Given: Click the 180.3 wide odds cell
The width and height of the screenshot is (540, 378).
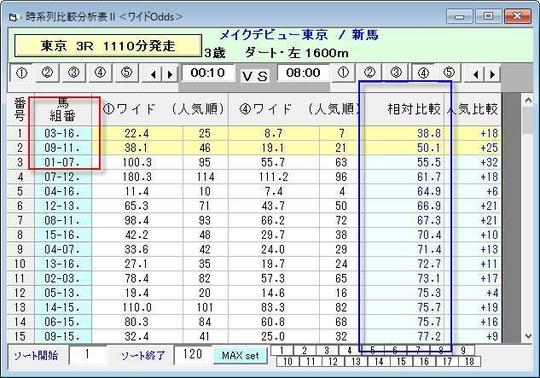Looking at the screenshot, I should coord(137,177).
